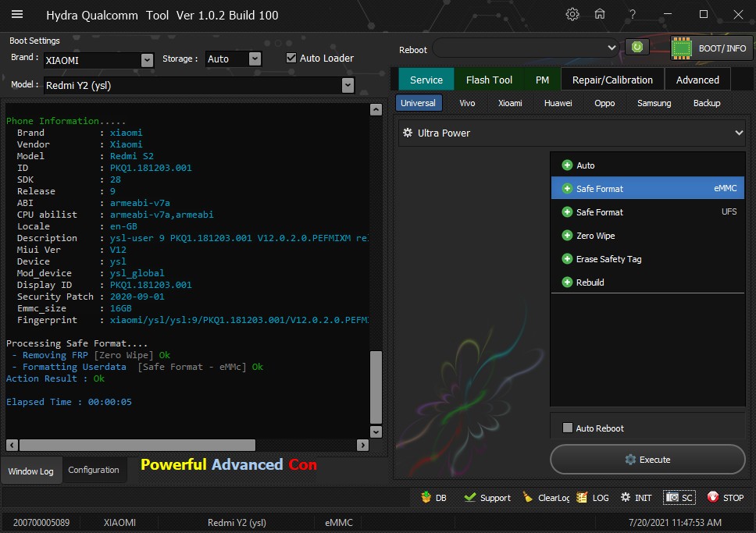
Task: Click the LOG notepad icon
Action: 582,497
